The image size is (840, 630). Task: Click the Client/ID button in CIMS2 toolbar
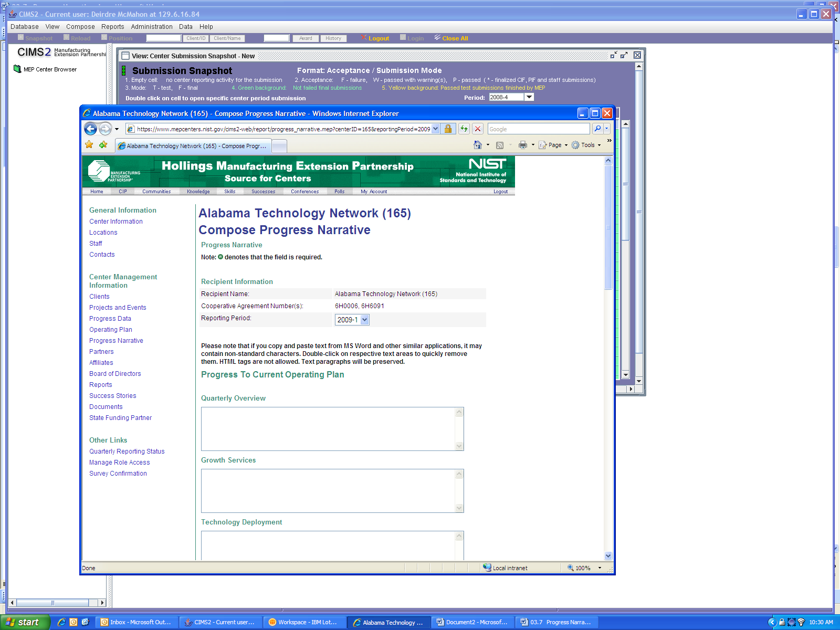pyautogui.click(x=196, y=38)
